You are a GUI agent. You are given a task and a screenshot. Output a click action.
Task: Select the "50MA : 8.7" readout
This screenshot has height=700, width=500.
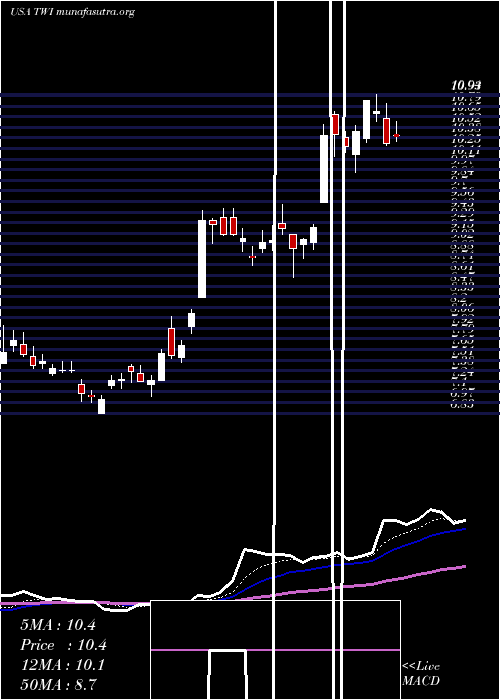click(x=58, y=684)
